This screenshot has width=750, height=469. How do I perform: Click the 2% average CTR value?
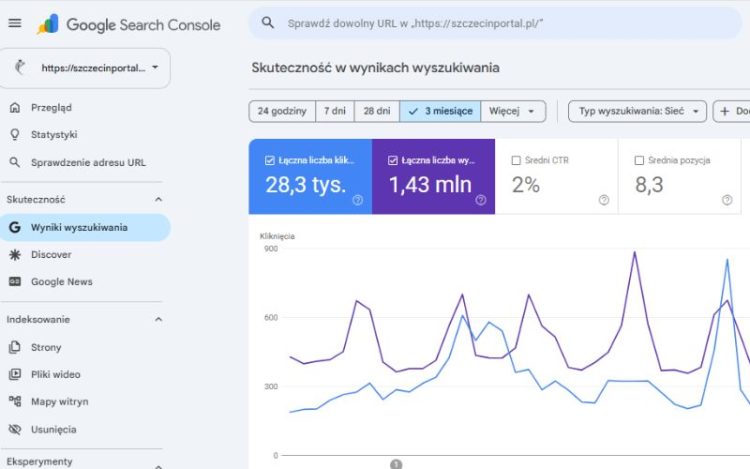coord(526,185)
